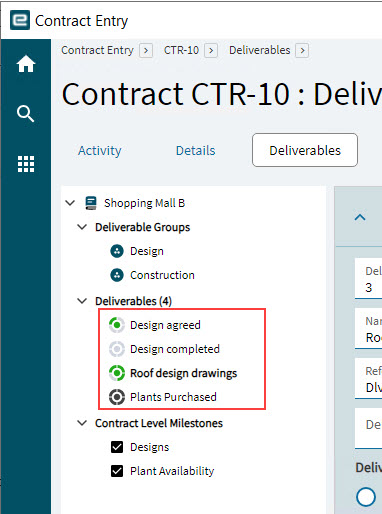Select the Plants Purchased deliverable

point(173,397)
